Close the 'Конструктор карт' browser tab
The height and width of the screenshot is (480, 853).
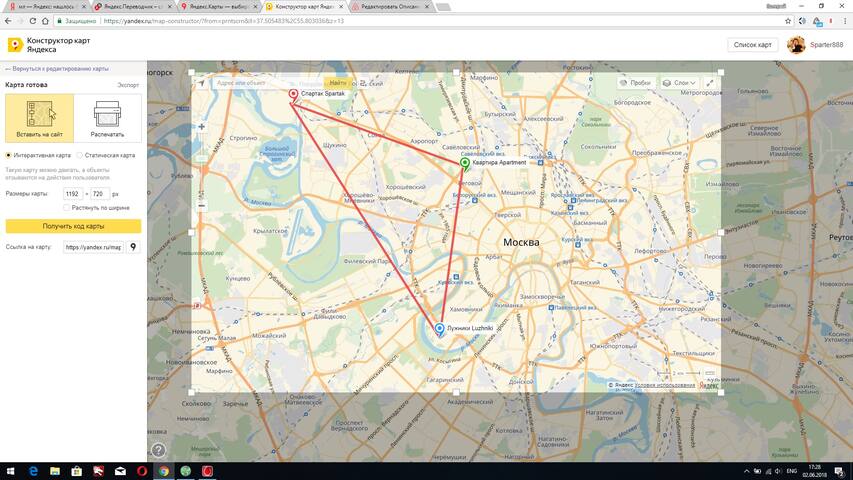click(x=341, y=7)
